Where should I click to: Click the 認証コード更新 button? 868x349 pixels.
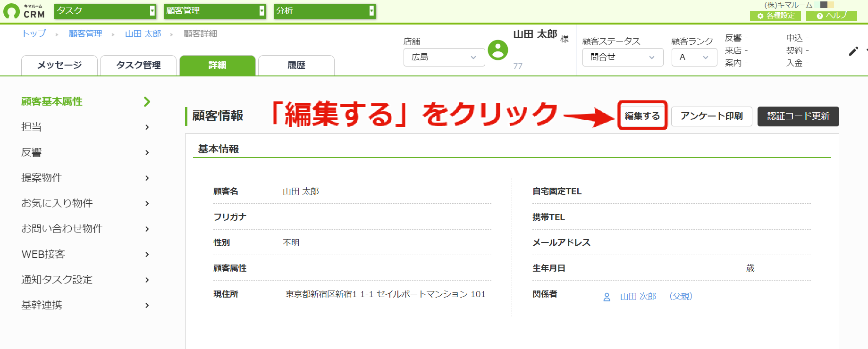click(x=798, y=116)
